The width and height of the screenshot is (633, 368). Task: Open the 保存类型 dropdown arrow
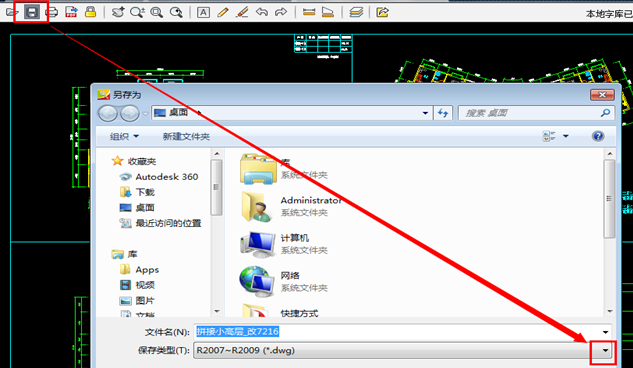click(605, 350)
